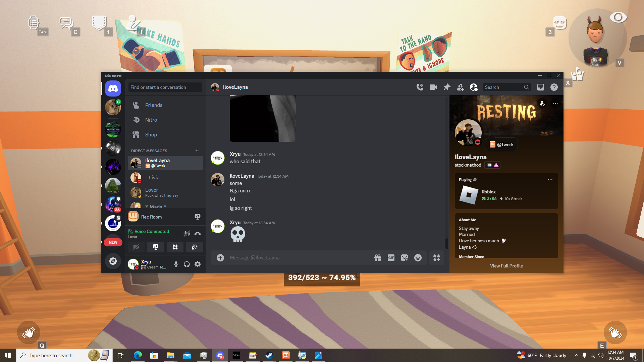Hide the user profile panel
The image size is (644, 362).
(x=474, y=87)
